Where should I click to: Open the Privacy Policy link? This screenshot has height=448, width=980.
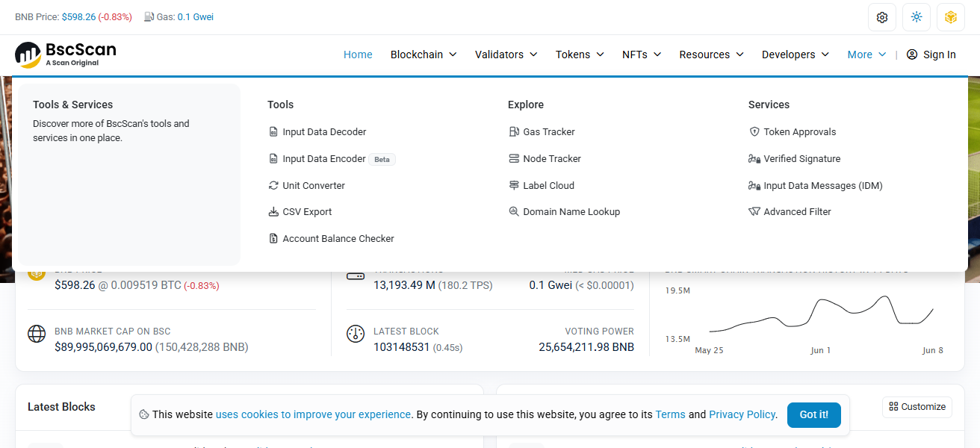pyautogui.click(x=742, y=414)
